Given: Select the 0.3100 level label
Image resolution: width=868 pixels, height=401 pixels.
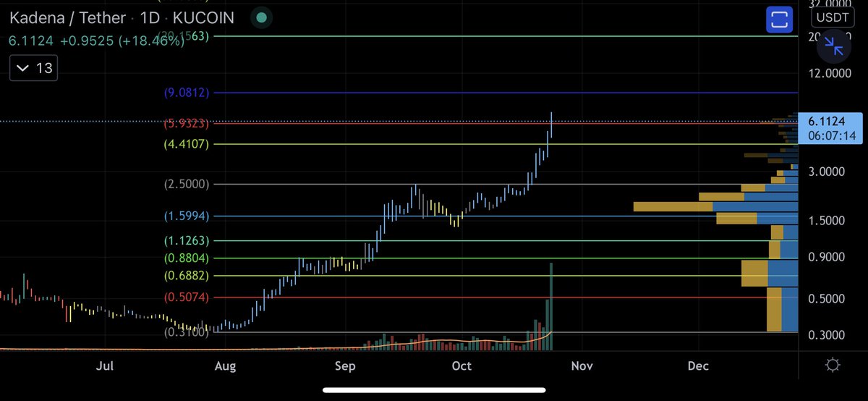Looking at the screenshot, I should click(186, 332).
